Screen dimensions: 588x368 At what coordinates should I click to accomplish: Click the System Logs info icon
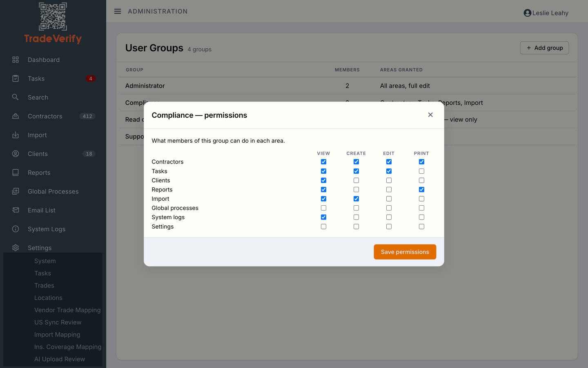tap(16, 229)
